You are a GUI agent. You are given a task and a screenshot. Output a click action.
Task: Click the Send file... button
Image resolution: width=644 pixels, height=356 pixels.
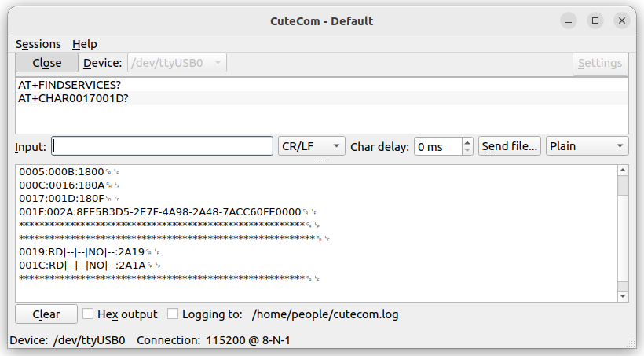(509, 146)
